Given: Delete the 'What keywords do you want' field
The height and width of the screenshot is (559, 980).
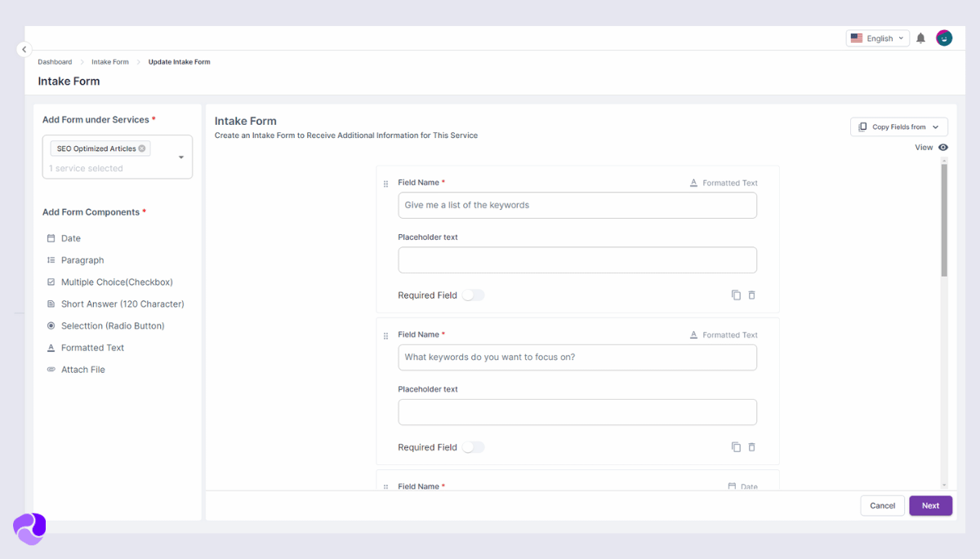Looking at the screenshot, I should pyautogui.click(x=751, y=446).
